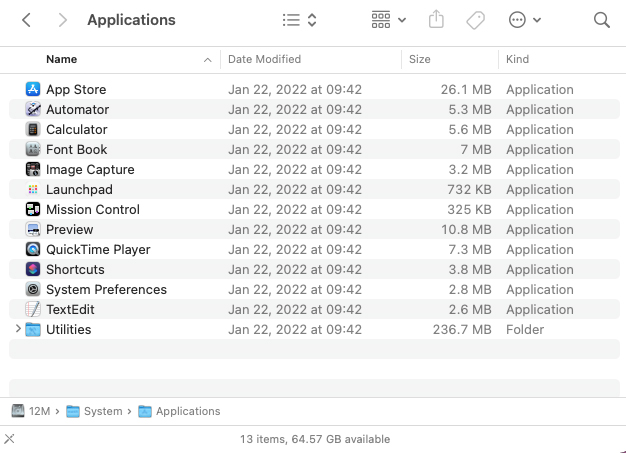Open the Search magnifier
The height and width of the screenshot is (453, 626).
coord(601,20)
